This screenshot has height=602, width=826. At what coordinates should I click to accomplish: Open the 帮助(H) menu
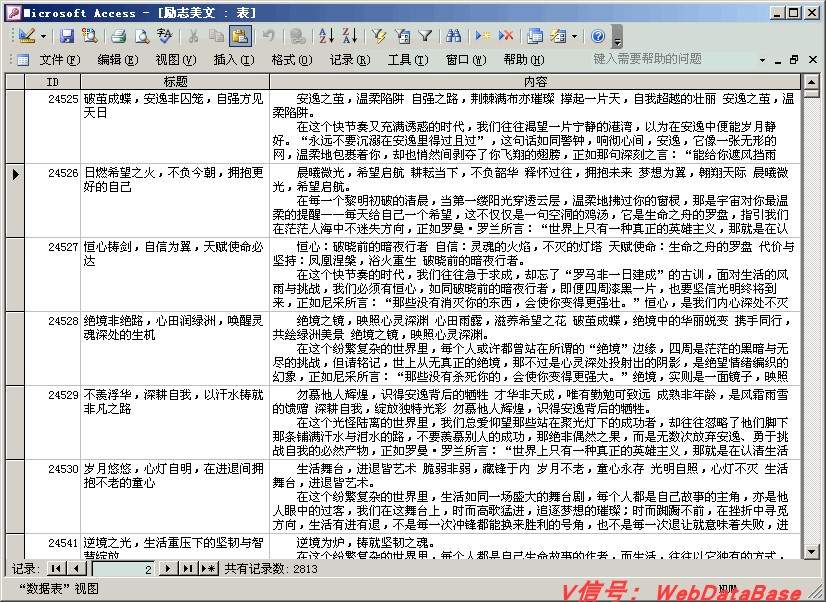(x=524, y=60)
